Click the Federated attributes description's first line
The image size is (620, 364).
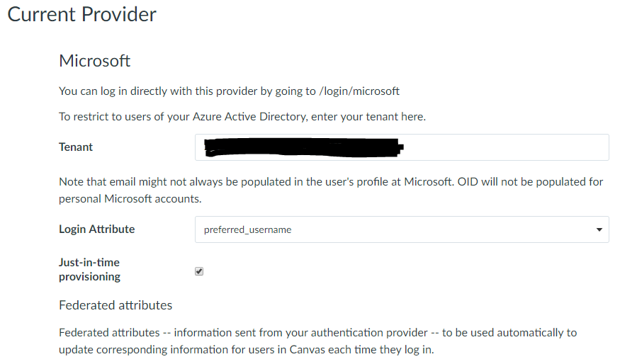(317, 332)
